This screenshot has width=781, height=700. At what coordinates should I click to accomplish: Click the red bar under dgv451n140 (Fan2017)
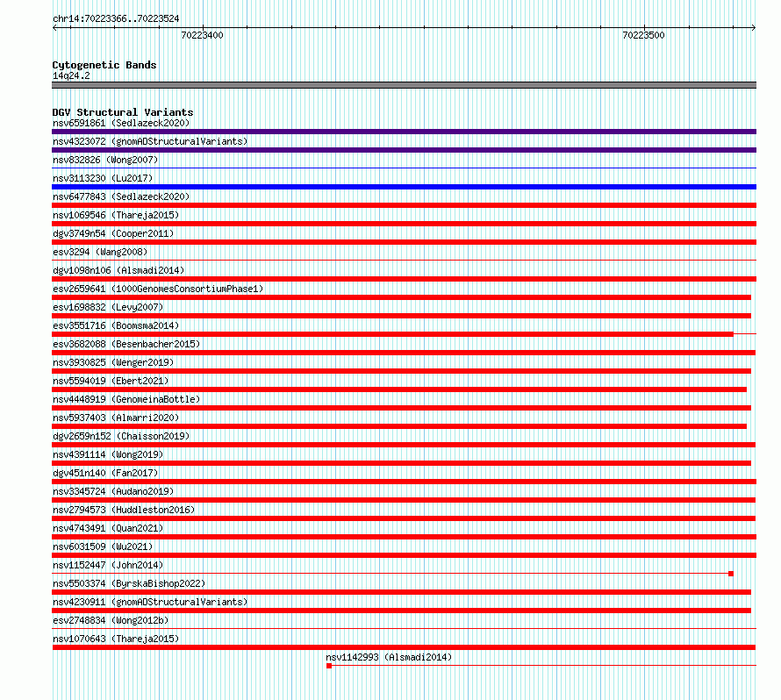pyautogui.click(x=404, y=482)
